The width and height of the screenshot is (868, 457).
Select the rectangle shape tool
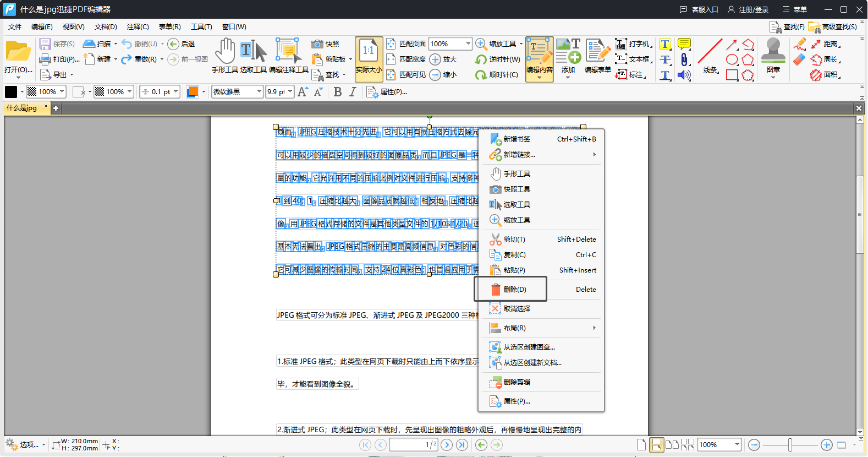[x=732, y=74]
